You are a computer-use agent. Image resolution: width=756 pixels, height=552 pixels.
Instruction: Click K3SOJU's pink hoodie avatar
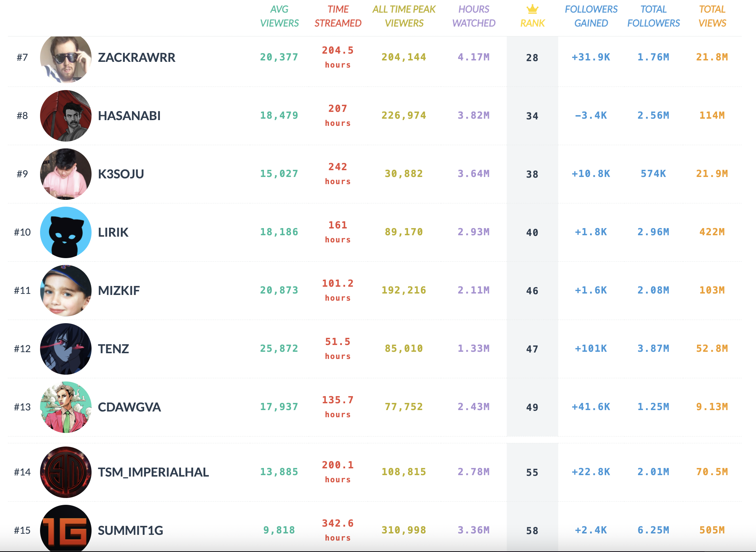(66, 174)
